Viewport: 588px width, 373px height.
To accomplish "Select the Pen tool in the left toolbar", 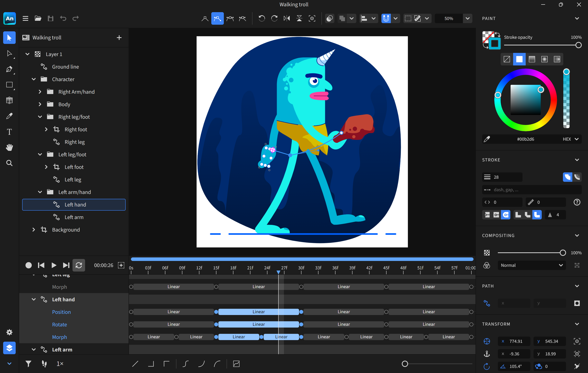I will (x=9, y=69).
